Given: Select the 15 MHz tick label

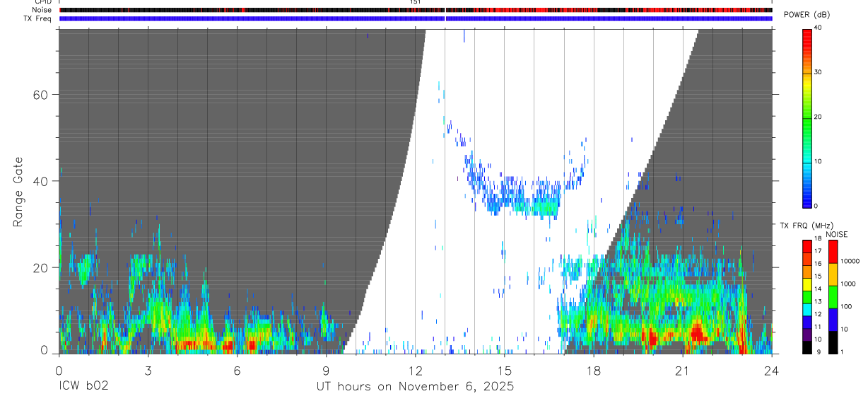Looking at the screenshot, I should pos(817,277).
